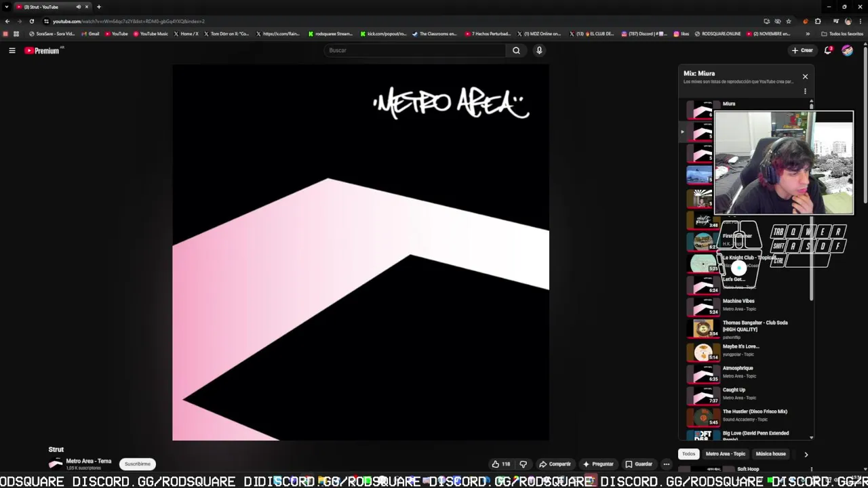Select the Música house chip

point(770,454)
